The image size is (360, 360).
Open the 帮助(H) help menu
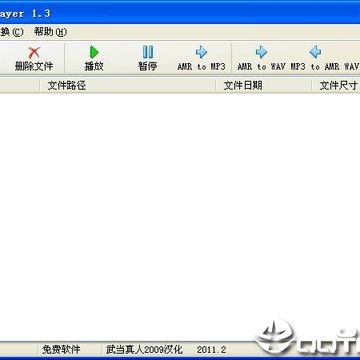pyautogui.click(x=50, y=32)
